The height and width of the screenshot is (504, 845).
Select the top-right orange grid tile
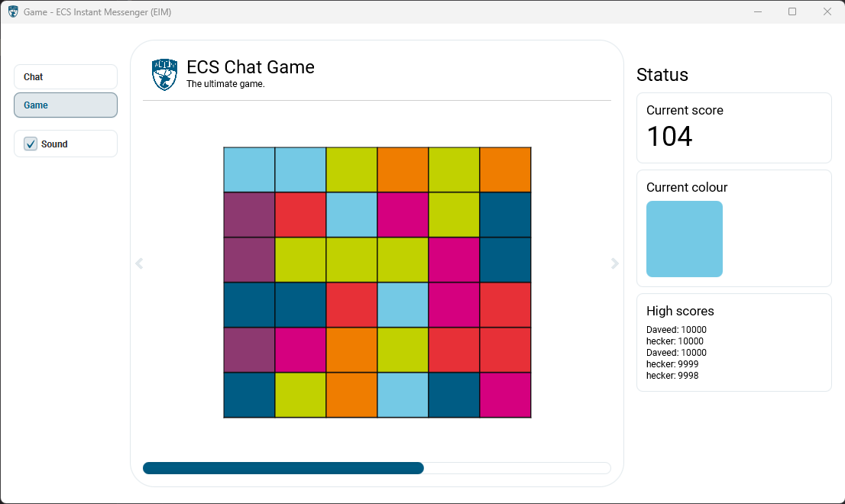tap(505, 170)
